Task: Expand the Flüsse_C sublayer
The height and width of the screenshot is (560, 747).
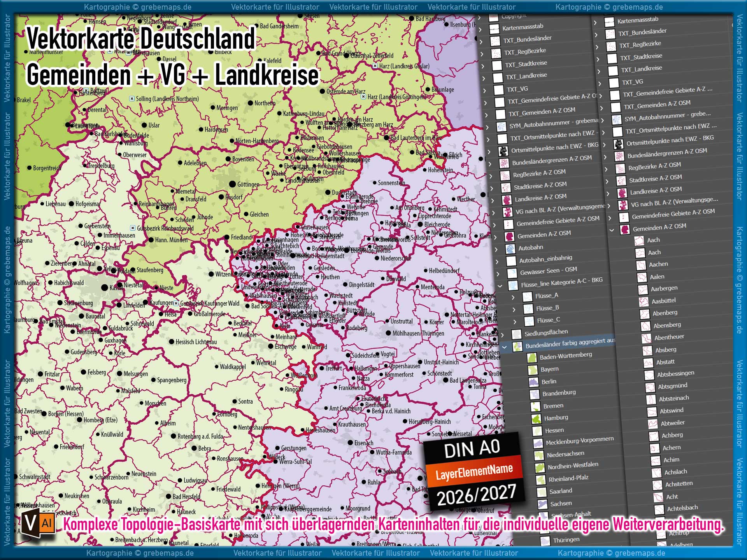Action: click(515, 322)
